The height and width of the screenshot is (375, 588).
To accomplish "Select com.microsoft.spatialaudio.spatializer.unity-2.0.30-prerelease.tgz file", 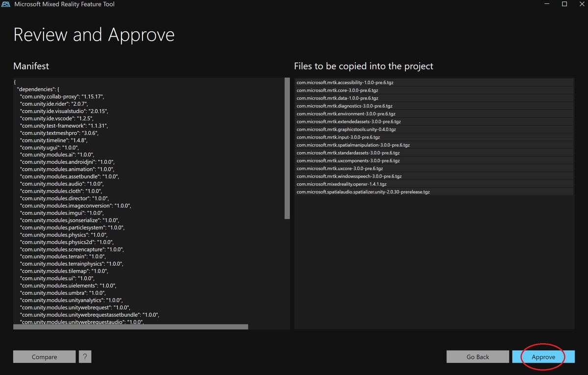I will (434, 192).
